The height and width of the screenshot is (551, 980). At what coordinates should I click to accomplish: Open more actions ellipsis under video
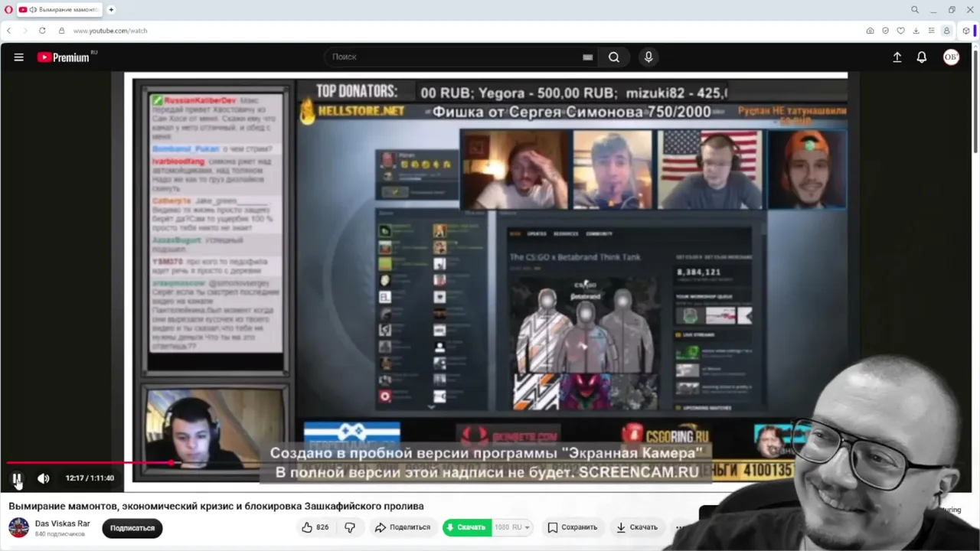680,527
